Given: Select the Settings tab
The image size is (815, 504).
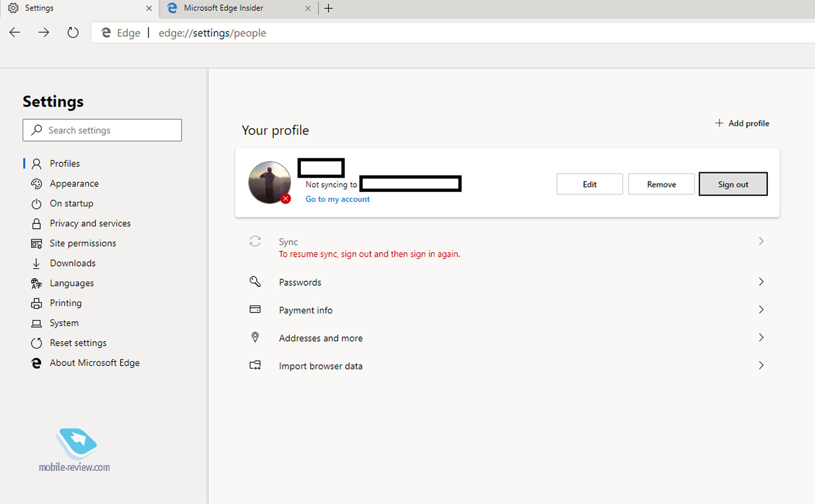Looking at the screenshot, I should coord(79,8).
